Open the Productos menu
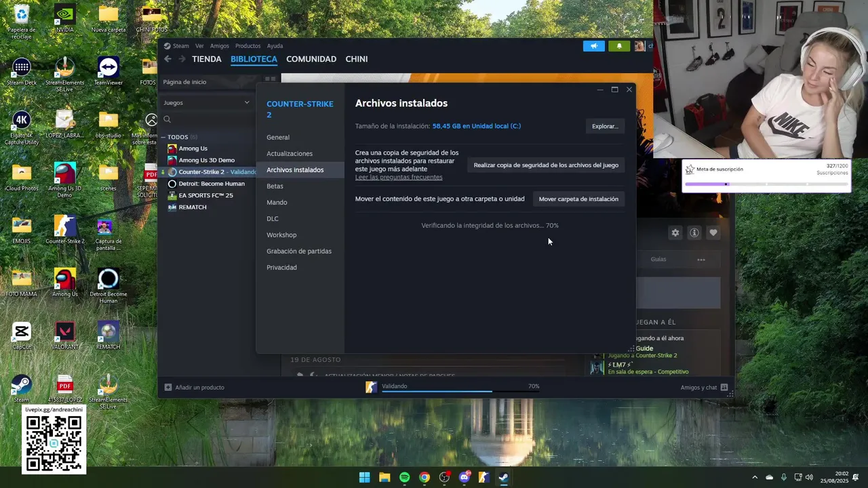This screenshot has width=868, height=488. pos(248,46)
